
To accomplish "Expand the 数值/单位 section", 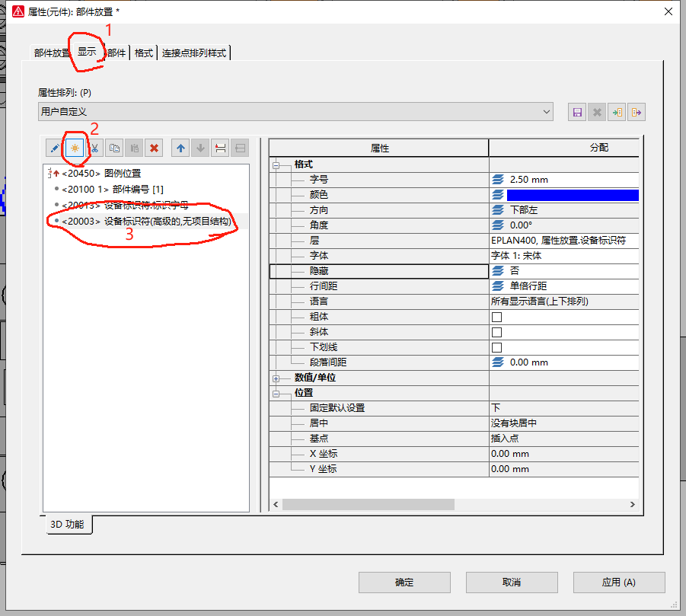I will [276, 378].
